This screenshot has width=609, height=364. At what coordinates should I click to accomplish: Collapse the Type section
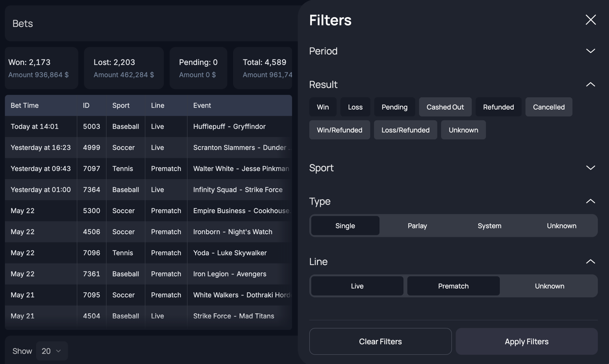point(590,201)
